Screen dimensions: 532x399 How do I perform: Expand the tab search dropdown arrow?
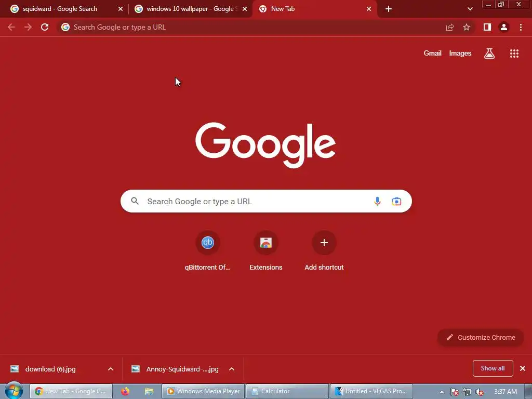pos(470,9)
